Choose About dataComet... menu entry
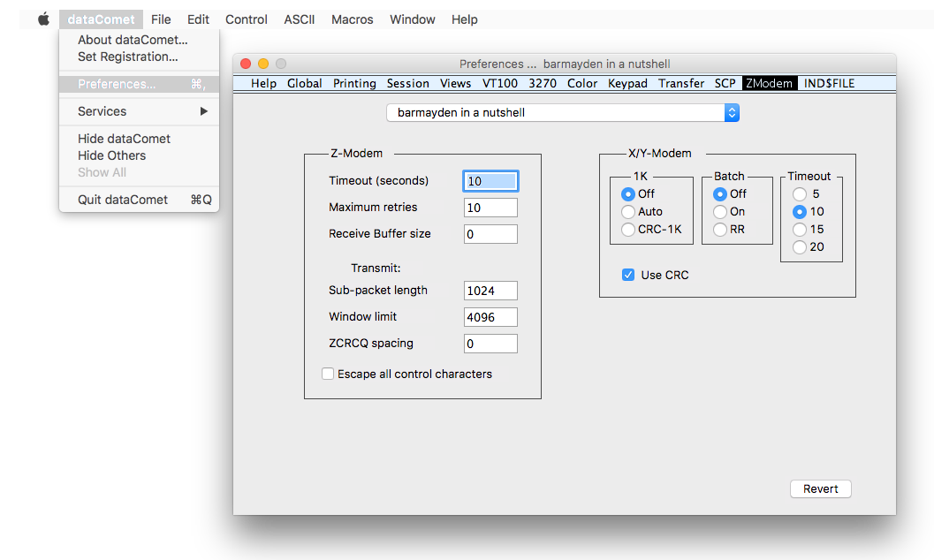This screenshot has height=560, width=934. (139, 40)
